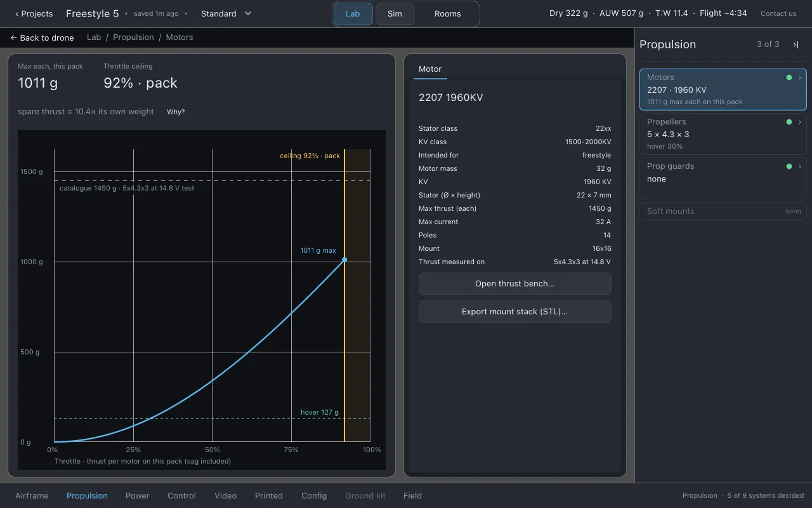This screenshot has height=508, width=812.
Task: Expand the Propellers card chevron
Action: point(800,122)
